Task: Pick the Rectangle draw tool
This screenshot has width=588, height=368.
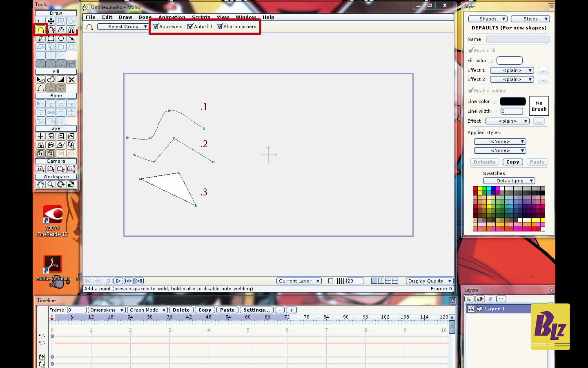Action: 51,38
